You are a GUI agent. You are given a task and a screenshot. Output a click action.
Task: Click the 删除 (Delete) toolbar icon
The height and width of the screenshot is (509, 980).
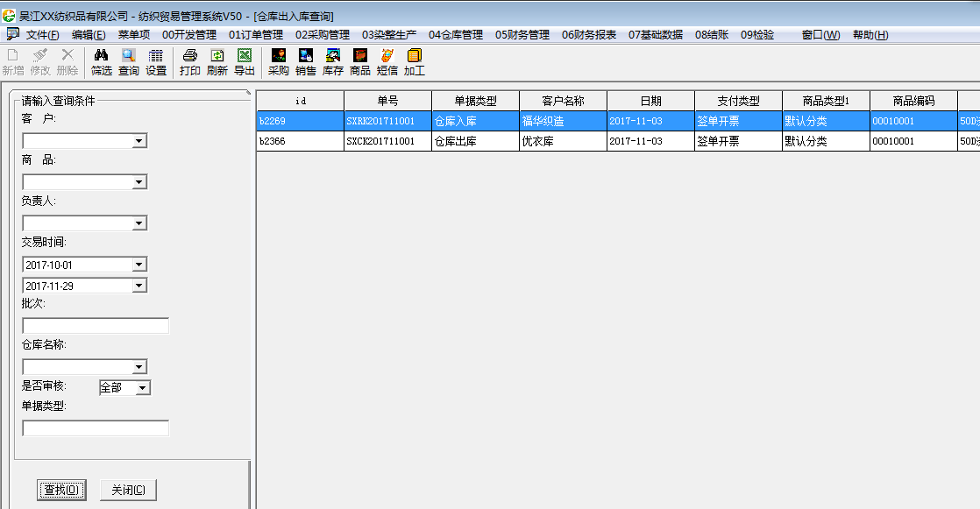67,62
